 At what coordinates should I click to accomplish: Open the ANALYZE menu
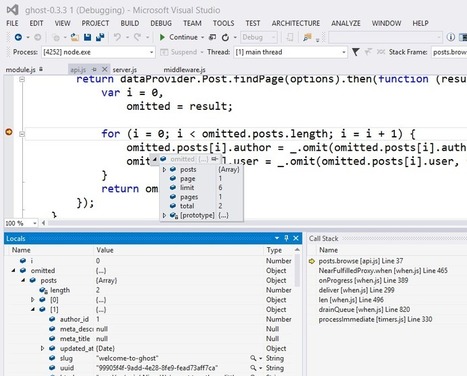click(346, 23)
